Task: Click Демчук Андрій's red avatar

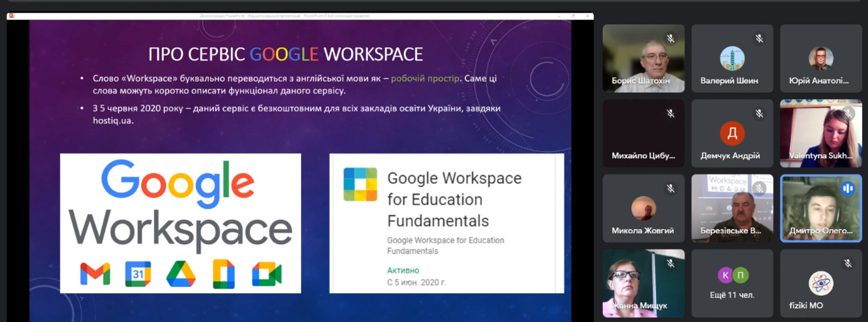Action: pos(732,133)
